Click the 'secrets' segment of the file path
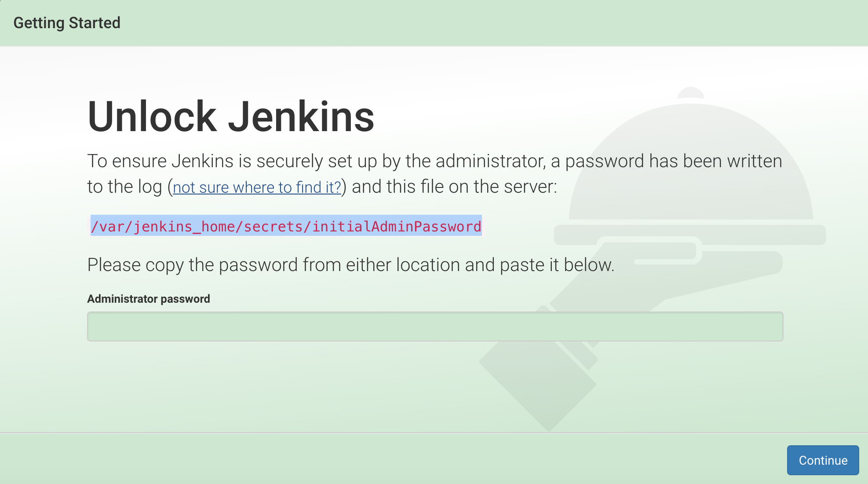 pyautogui.click(x=273, y=226)
